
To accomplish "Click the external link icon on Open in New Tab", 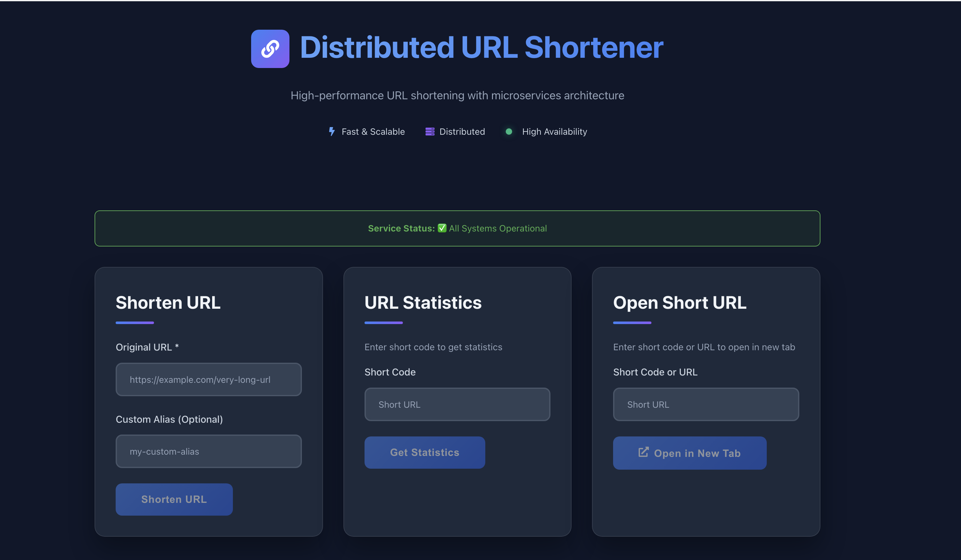I will click(644, 453).
